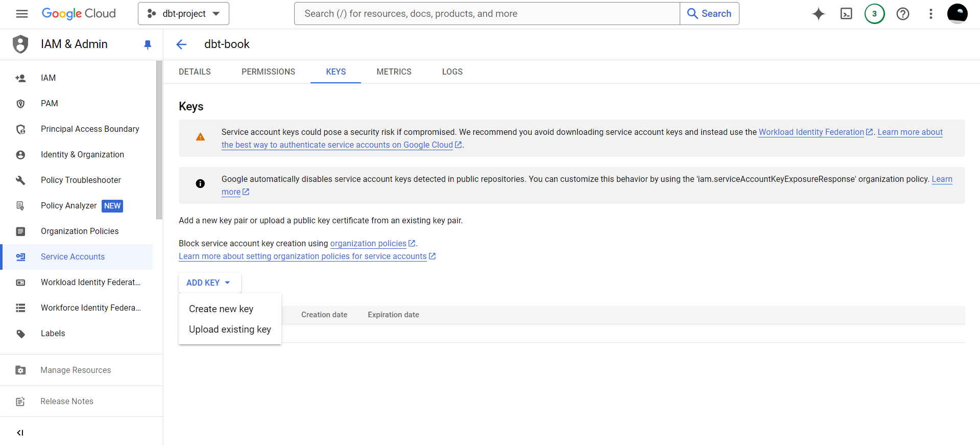Click the Identity & Organization person icon
Viewport: 980px width, 445px height.
(x=20, y=155)
